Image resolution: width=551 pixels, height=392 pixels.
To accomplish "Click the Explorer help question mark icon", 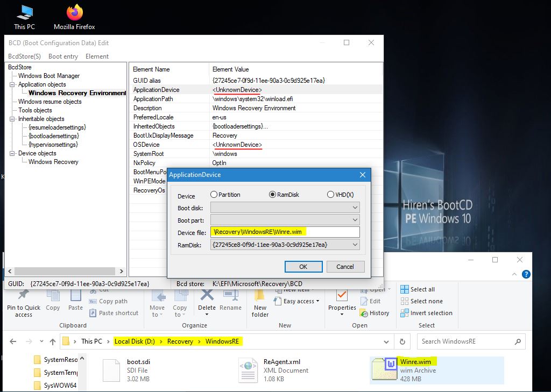I will tap(526, 275).
